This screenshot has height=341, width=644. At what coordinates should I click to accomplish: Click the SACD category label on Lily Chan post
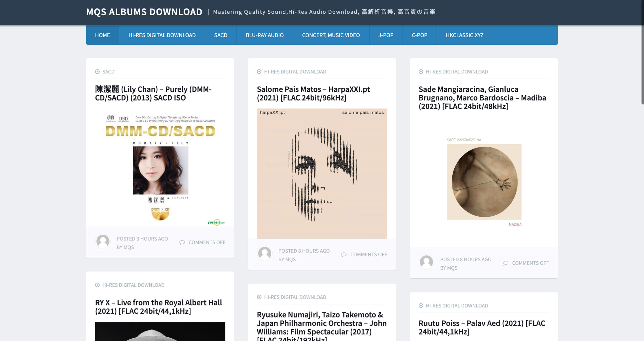(108, 72)
